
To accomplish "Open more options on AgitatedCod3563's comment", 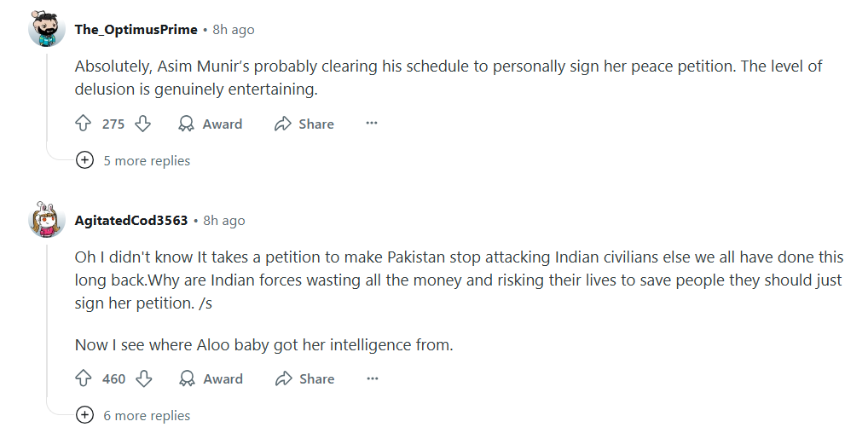I will [372, 378].
